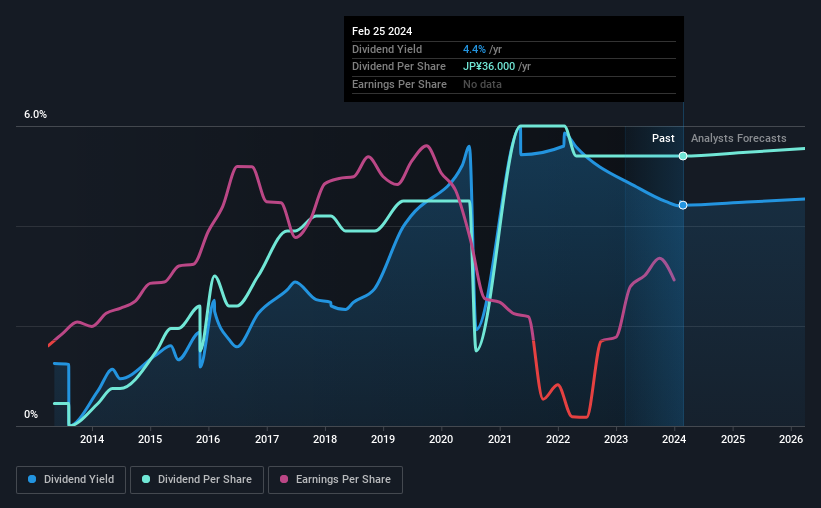This screenshot has width=821, height=508.
Task: Click the blue dividend yield marker at Feb 2024
Action: click(683, 205)
